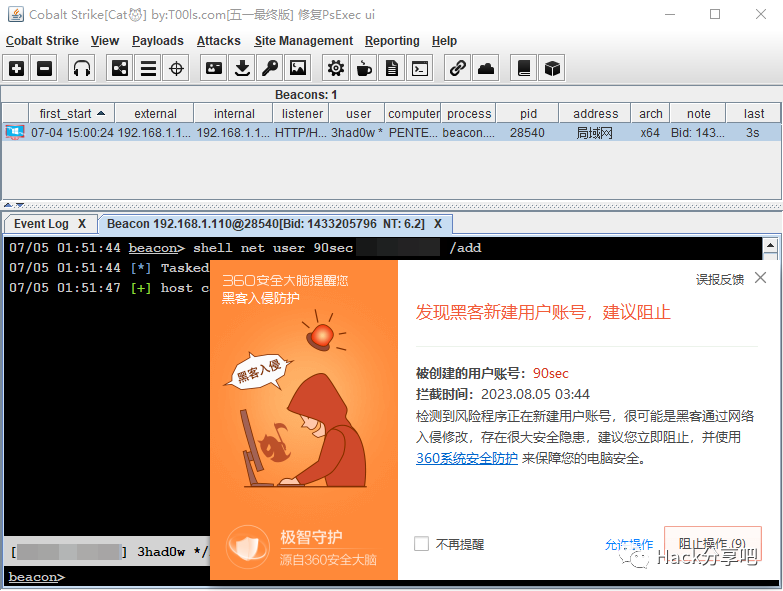Click the internal column header
This screenshot has width=783, height=591.
(x=234, y=114)
